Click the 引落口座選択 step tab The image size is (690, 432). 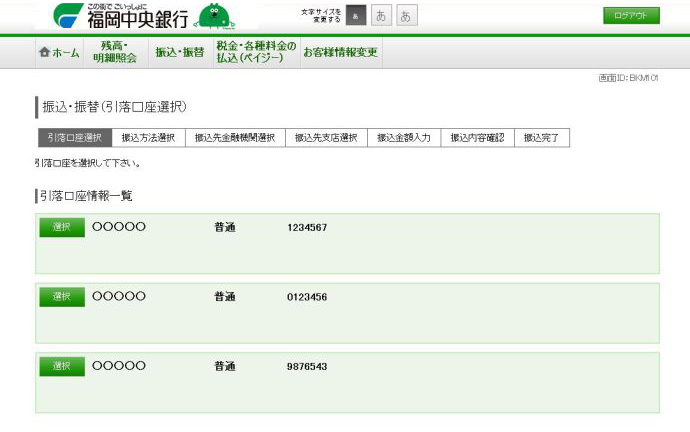(x=73, y=138)
